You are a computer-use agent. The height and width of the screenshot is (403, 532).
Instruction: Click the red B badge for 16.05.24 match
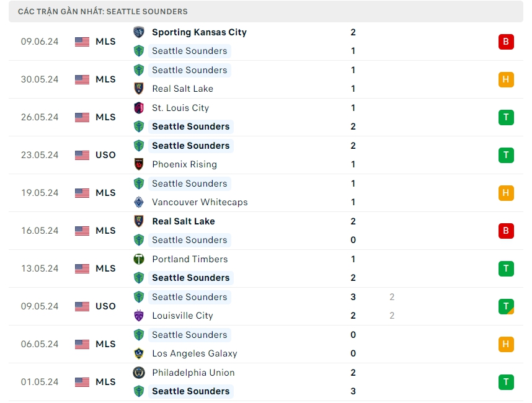(x=506, y=231)
